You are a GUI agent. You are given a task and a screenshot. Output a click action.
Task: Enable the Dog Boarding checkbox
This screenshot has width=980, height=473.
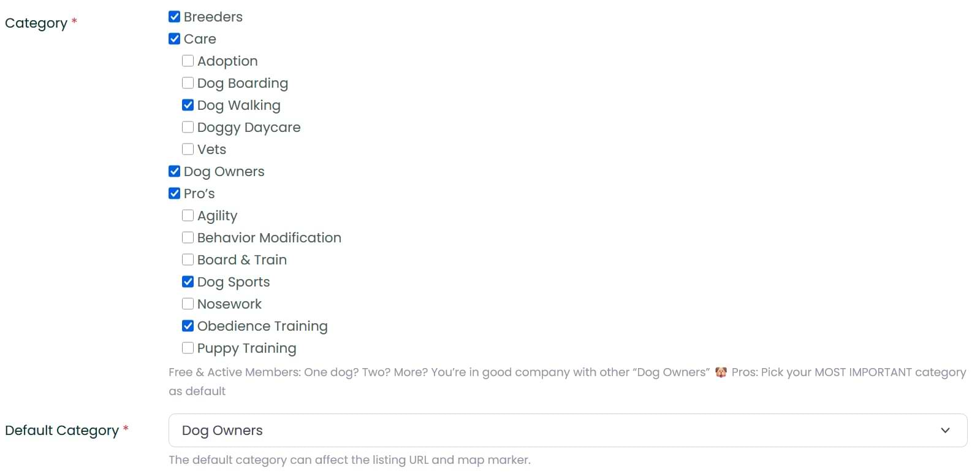pos(188,83)
